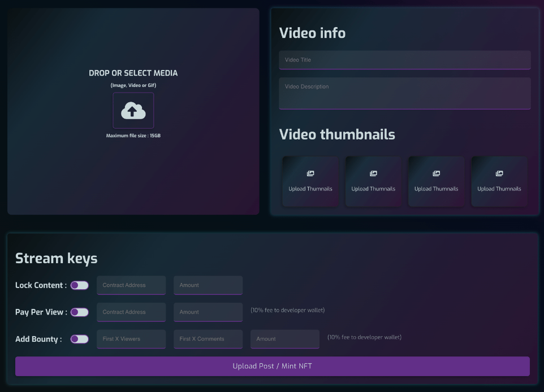The image size is (544, 392).
Task: Click into the Video Description box
Action: coord(405,93)
